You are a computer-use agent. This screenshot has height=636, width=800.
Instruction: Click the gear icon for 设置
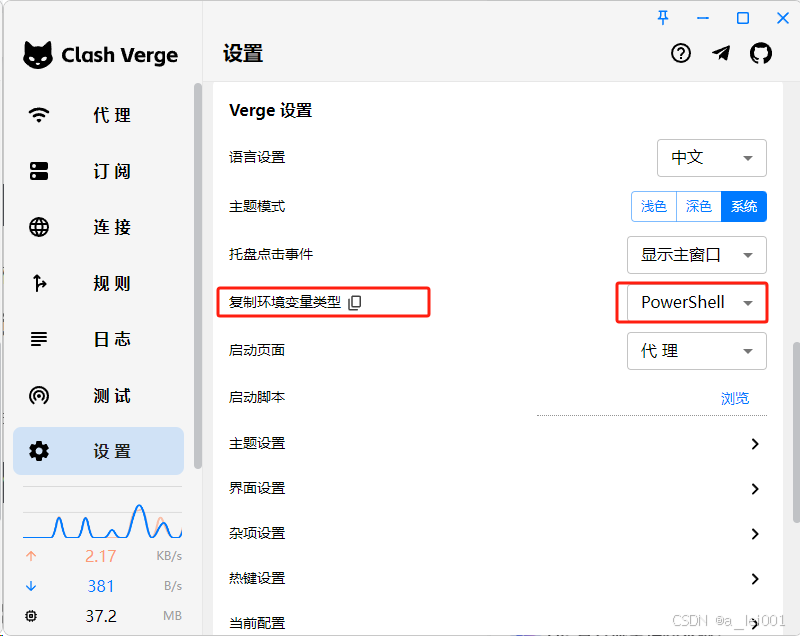[39, 451]
